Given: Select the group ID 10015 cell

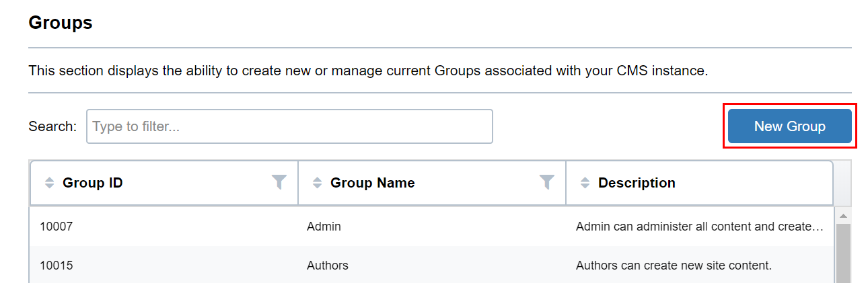Looking at the screenshot, I should (164, 266).
